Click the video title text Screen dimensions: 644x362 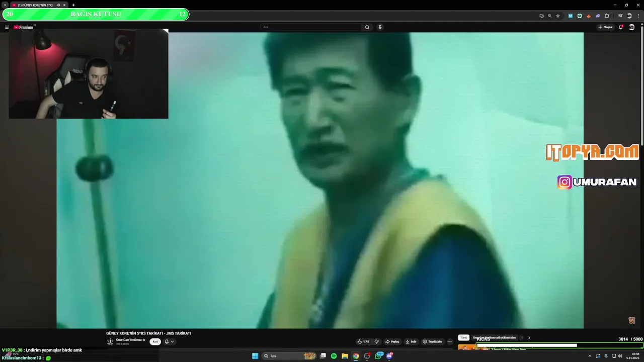148,333
